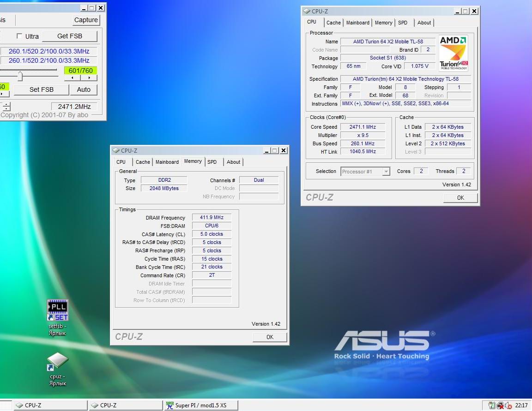Enable the Ultra checkbox in SetFSB

(x=19, y=36)
